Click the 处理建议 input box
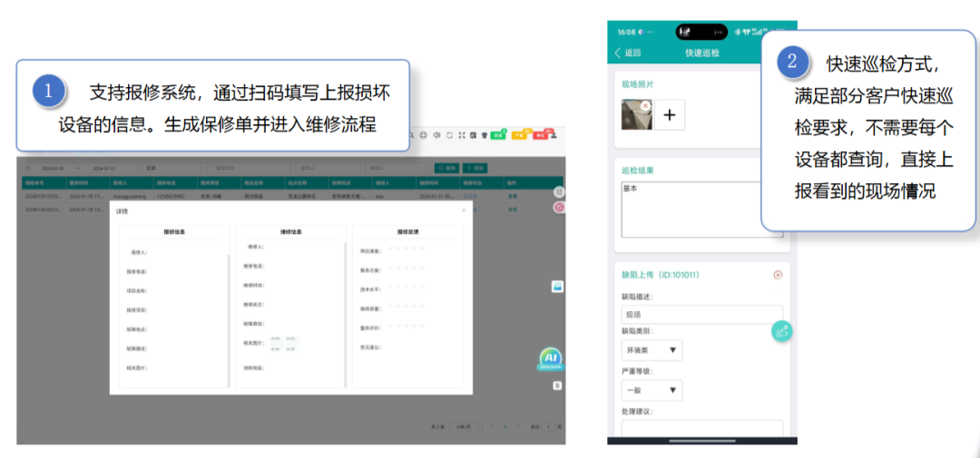 [x=701, y=429]
